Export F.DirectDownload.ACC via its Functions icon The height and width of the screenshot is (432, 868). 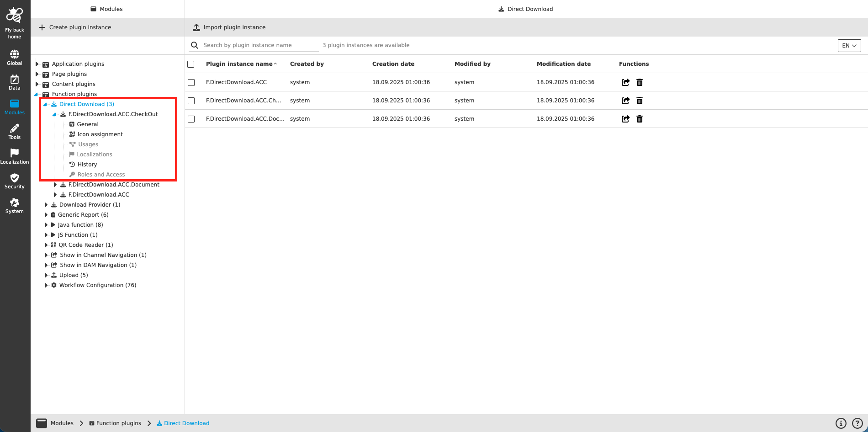click(625, 82)
